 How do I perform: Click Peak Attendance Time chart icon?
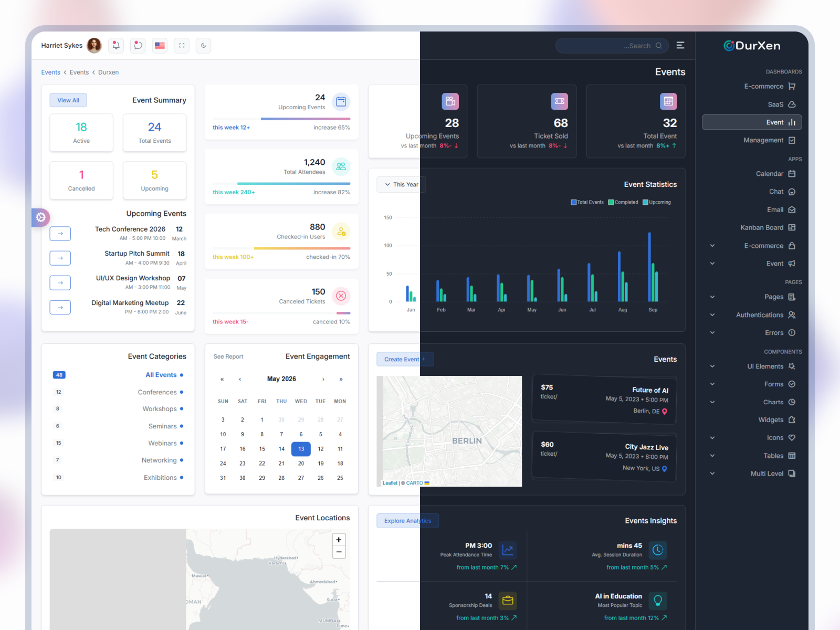pos(508,550)
